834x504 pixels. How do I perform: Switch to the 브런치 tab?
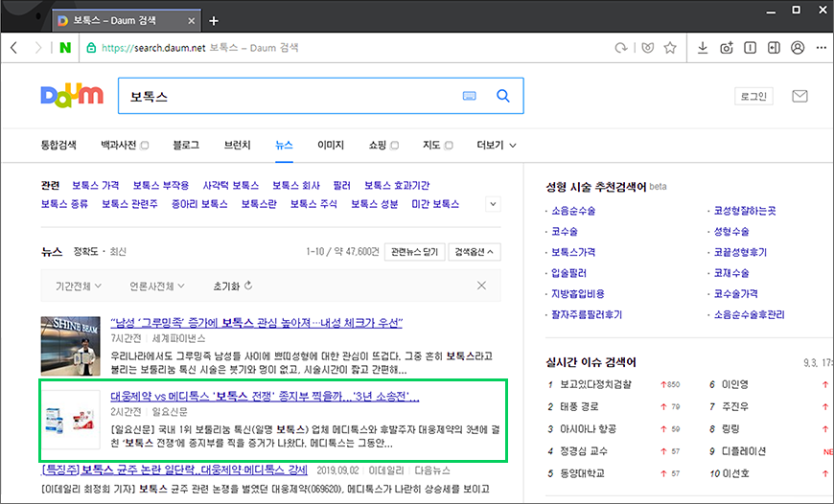237,145
